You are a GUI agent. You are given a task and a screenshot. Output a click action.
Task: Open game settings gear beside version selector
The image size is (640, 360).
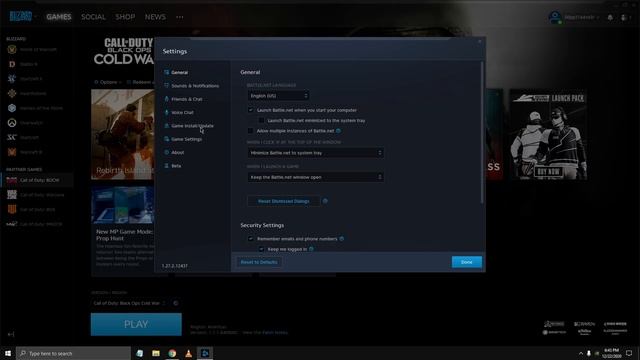click(x=176, y=303)
